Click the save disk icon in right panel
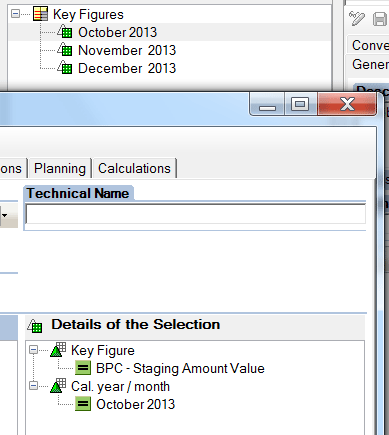Screen dimensions: 389x435 point(380,19)
